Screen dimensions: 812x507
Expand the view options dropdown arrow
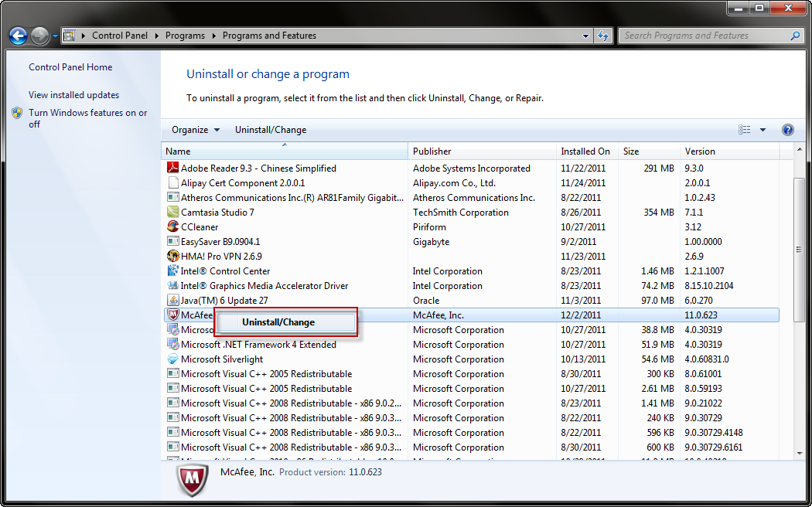click(763, 130)
